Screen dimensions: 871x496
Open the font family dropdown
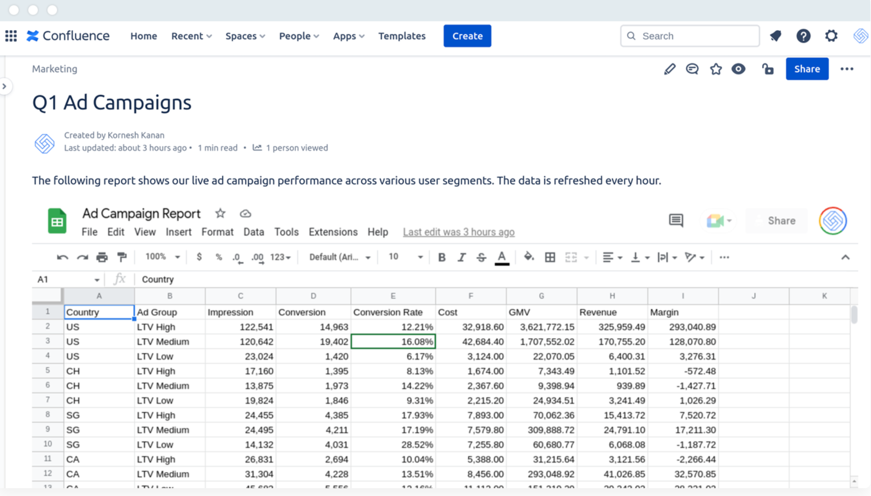coord(339,257)
